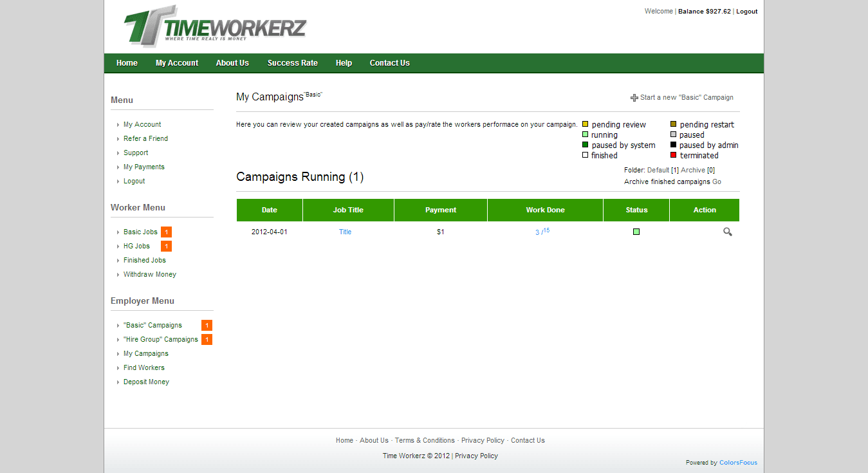
Task: Log out using the top-right Logout link
Action: point(747,12)
